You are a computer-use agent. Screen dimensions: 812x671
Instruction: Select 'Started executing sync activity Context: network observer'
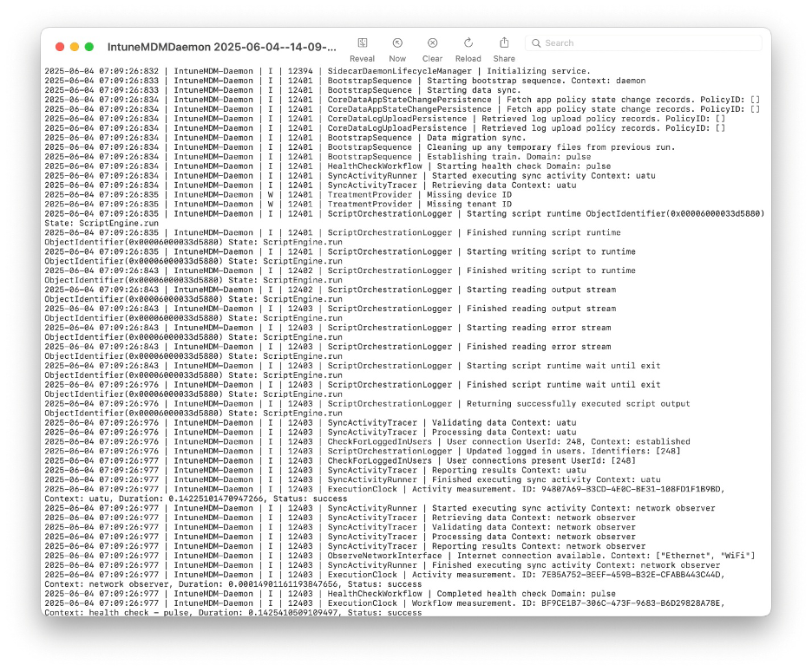pyautogui.click(x=380, y=508)
